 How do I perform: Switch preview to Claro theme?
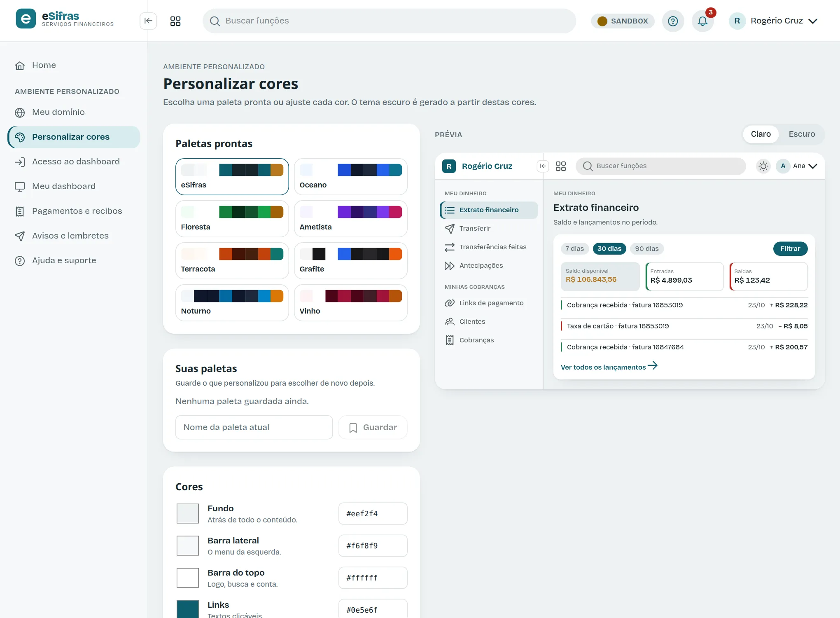click(x=761, y=134)
